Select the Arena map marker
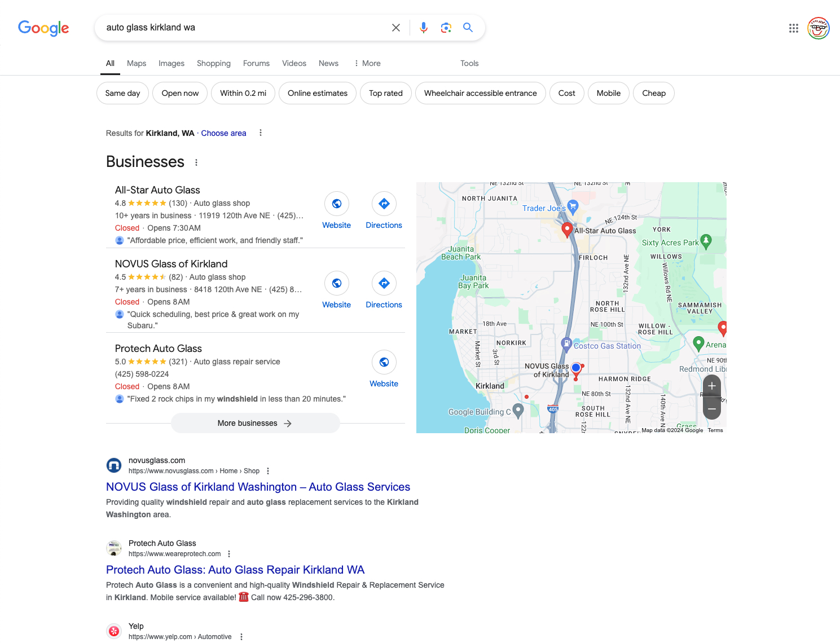Screen dimensions: 840x643 pos(698,343)
